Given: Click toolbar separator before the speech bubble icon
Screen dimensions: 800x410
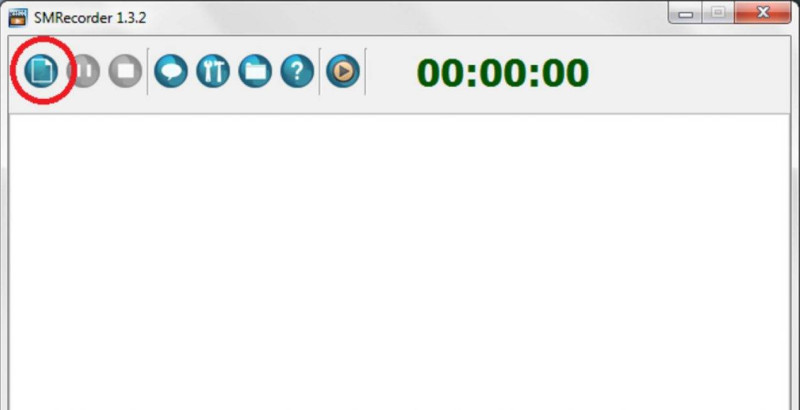Looking at the screenshot, I should [147, 71].
